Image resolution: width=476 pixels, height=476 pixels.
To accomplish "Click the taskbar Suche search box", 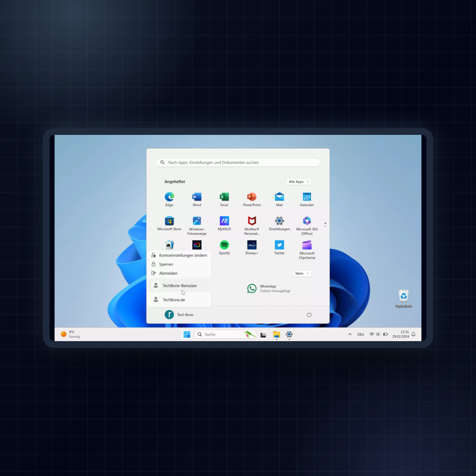I will pyautogui.click(x=225, y=334).
